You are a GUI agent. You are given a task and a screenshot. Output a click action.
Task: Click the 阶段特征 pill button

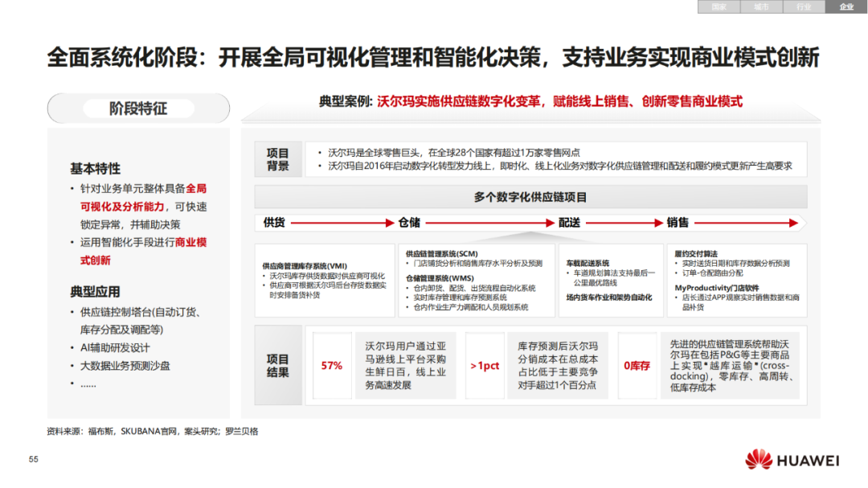point(138,108)
